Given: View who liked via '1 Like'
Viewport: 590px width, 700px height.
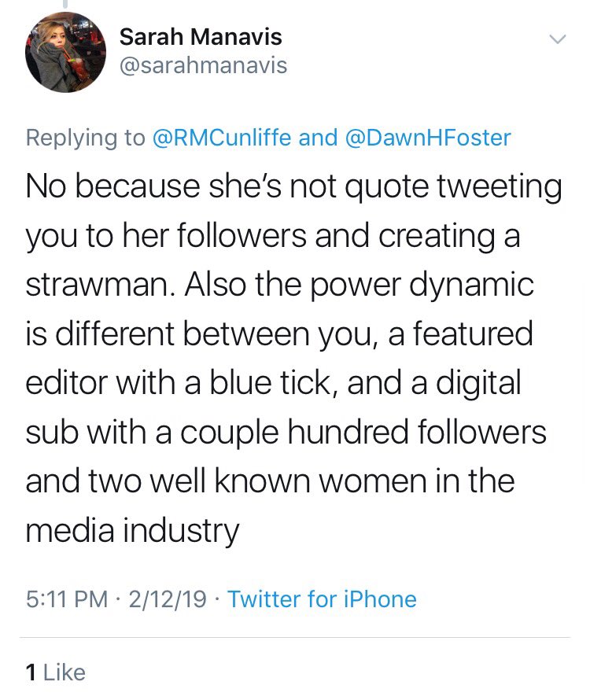Looking at the screenshot, I should click(x=55, y=672).
